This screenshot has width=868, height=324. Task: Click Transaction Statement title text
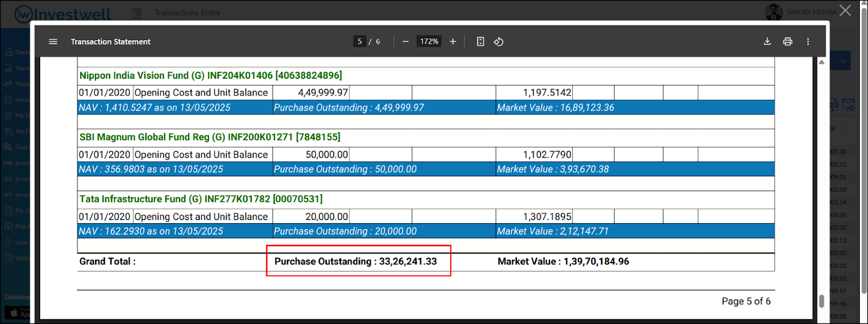[111, 42]
